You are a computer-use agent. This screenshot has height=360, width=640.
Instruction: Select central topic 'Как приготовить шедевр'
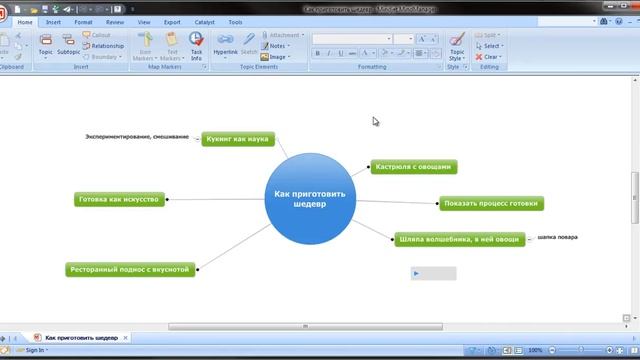pyautogui.click(x=310, y=199)
